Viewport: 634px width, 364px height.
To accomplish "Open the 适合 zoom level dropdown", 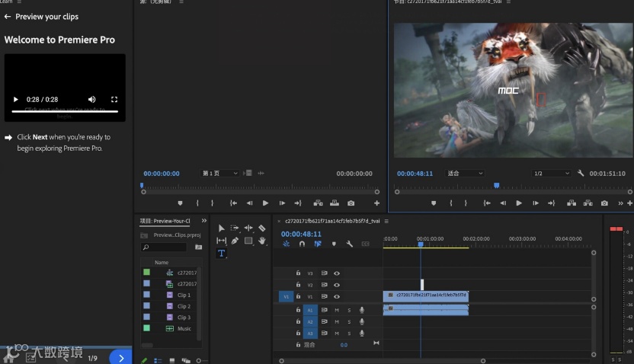I will (x=465, y=174).
